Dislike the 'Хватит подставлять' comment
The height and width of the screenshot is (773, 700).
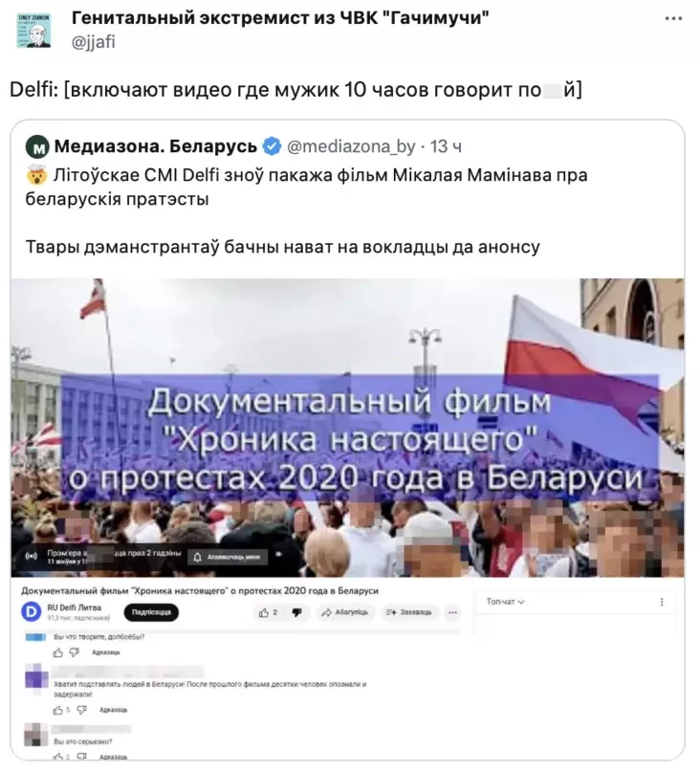tap(82, 710)
